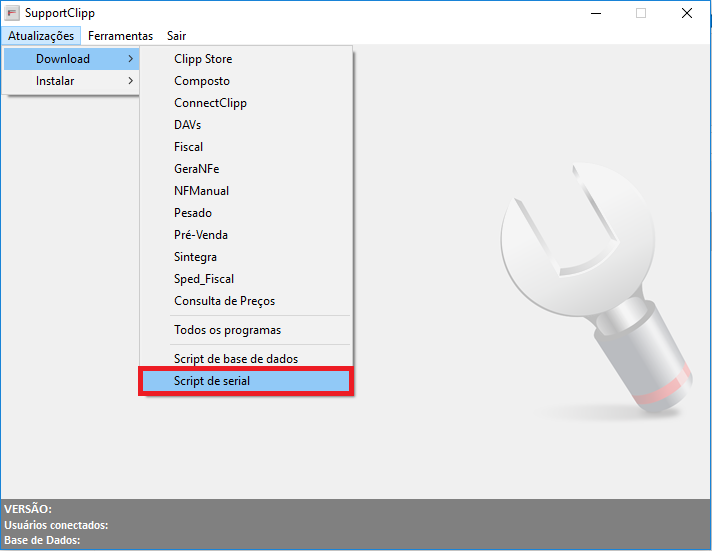Click Script de base de dados
Screen dimensions: 712x551
pos(236,359)
